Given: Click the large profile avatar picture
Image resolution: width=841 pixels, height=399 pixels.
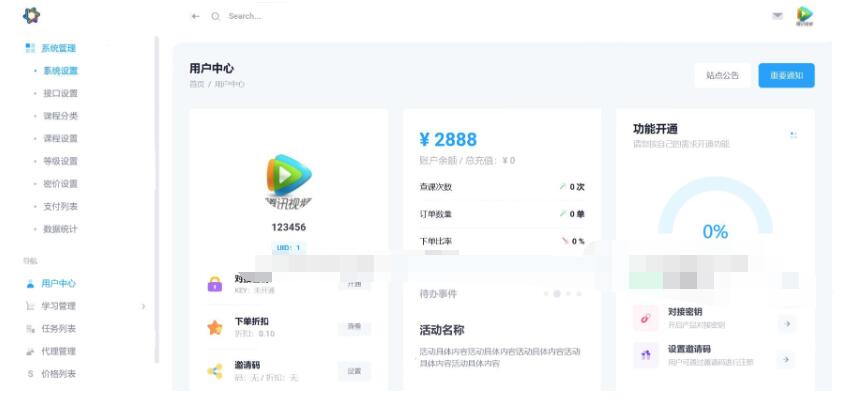Looking at the screenshot, I should click(x=289, y=181).
